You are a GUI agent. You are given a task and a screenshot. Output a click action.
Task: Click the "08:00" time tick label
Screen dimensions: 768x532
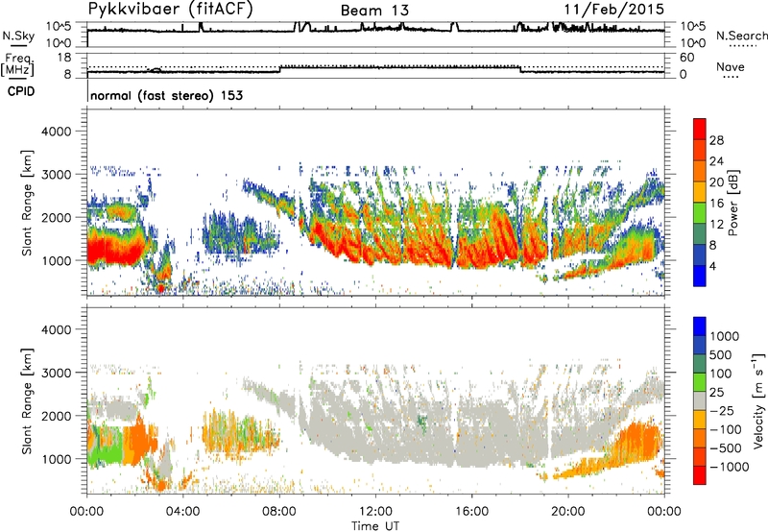tap(279, 512)
